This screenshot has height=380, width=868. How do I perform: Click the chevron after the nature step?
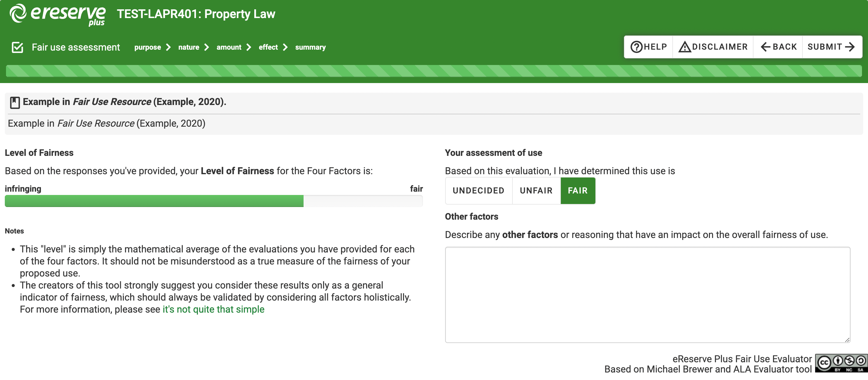click(207, 47)
